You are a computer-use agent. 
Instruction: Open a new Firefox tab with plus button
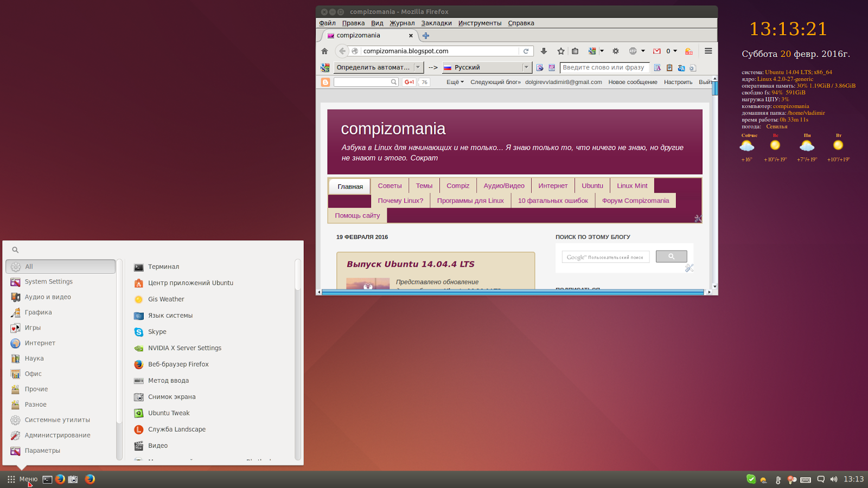pyautogui.click(x=426, y=36)
